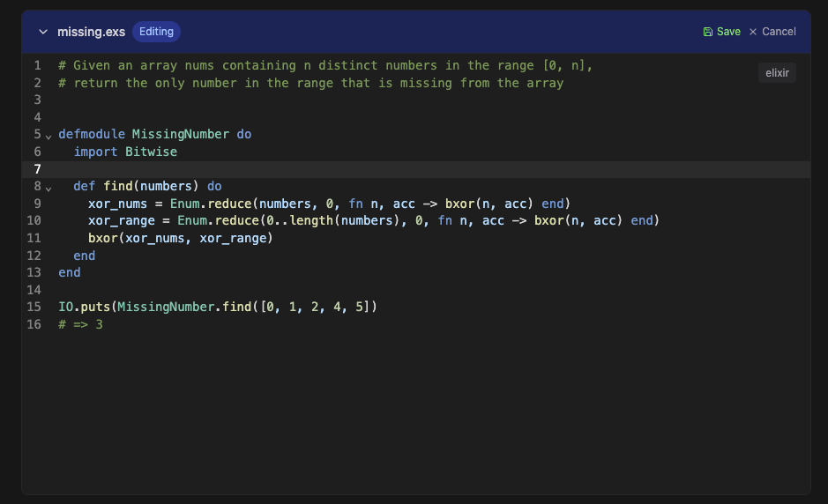Click line number 16 in gutter

(x=34, y=324)
